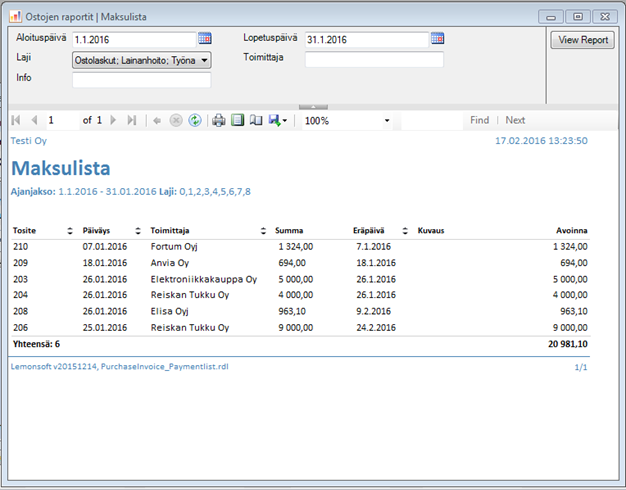Image resolution: width=626 pixels, height=490 pixels.
Task: Open page setup
Action: (256, 120)
